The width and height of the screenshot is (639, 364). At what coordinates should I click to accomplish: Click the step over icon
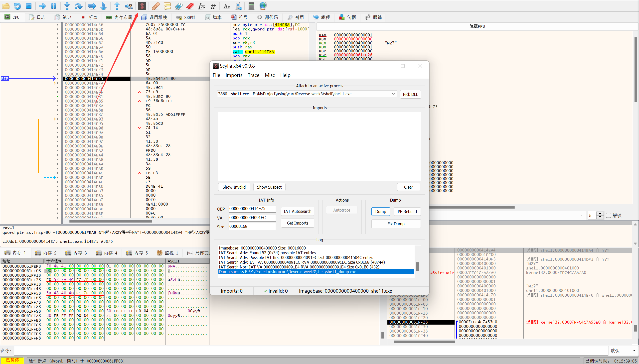coord(79,6)
